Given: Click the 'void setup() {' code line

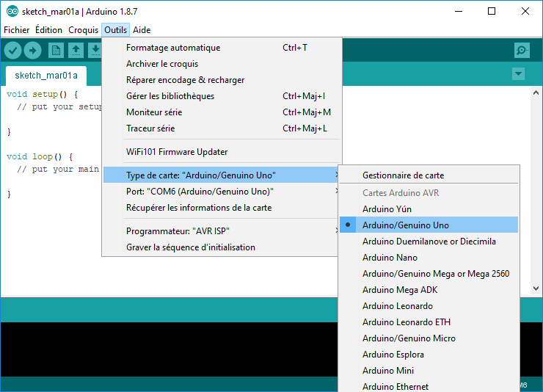Looking at the screenshot, I should pyautogui.click(x=43, y=94).
